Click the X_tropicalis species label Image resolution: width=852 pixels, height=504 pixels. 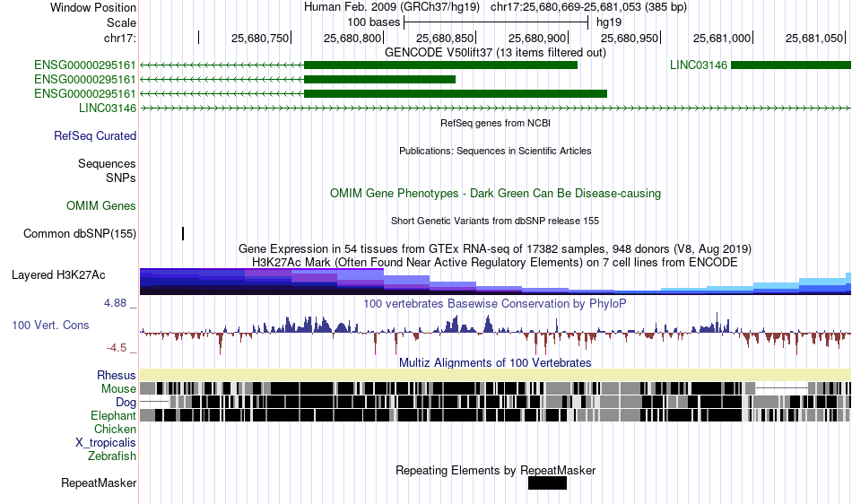point(106,443)
